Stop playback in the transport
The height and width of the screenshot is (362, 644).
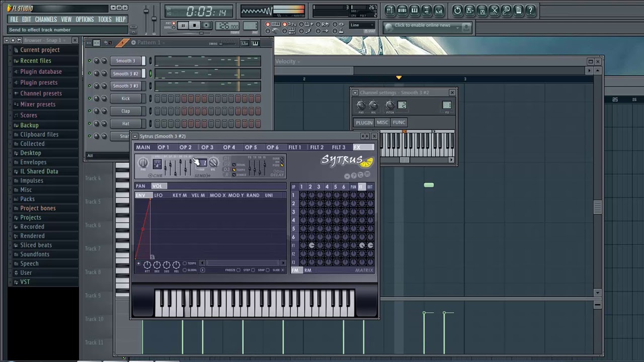point(194,26)
